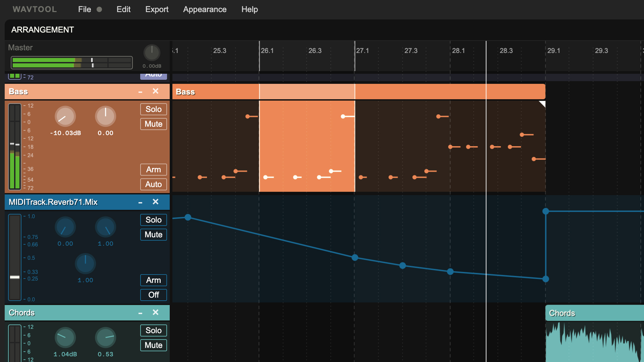
Task: Click the minus collapse icon on Bass panel
Action: pyautogui.click(x=140, y=92)
